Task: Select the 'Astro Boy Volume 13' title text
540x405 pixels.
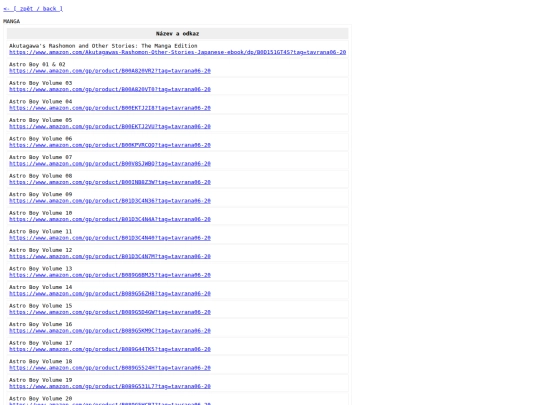Action: point(41,269)
